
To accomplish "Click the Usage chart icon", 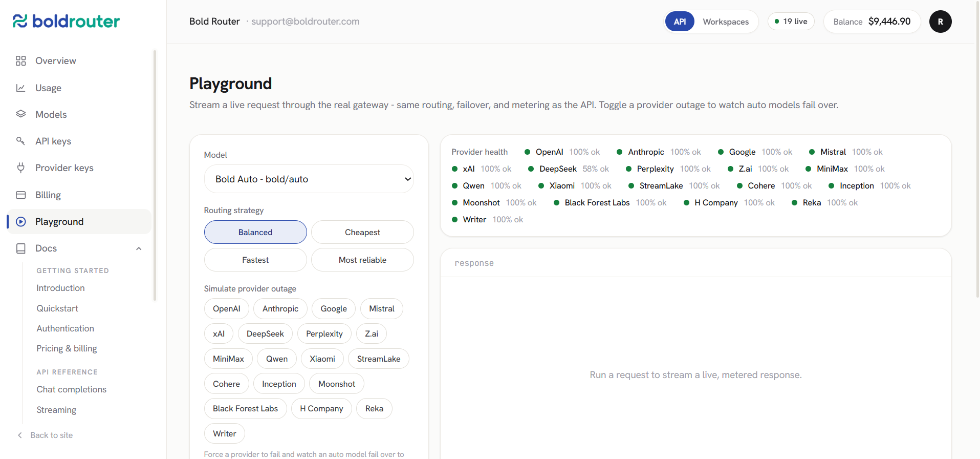I will (20, 88).
